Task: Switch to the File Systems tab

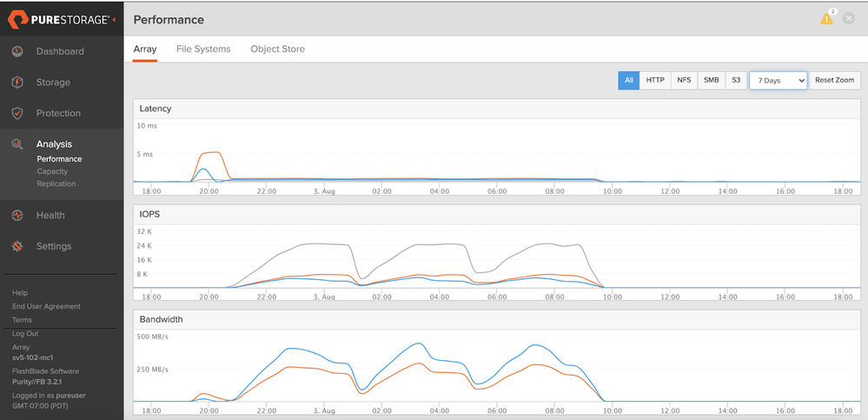Action: pyautogui.click(x=203, y=49)
